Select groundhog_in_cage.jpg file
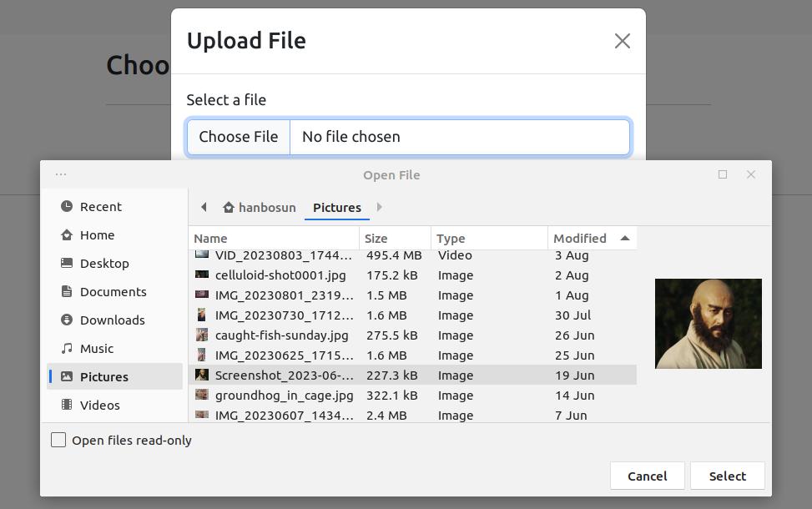 tap(284, 396)
